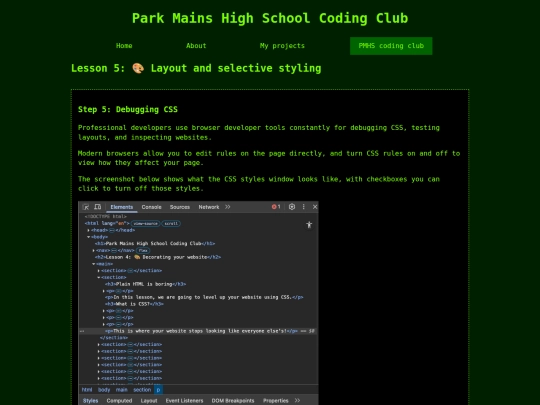Viewport: 540px width, 405px height.
Task: Click the ellipsis inside the nav tag
Action: click(113, 250)
